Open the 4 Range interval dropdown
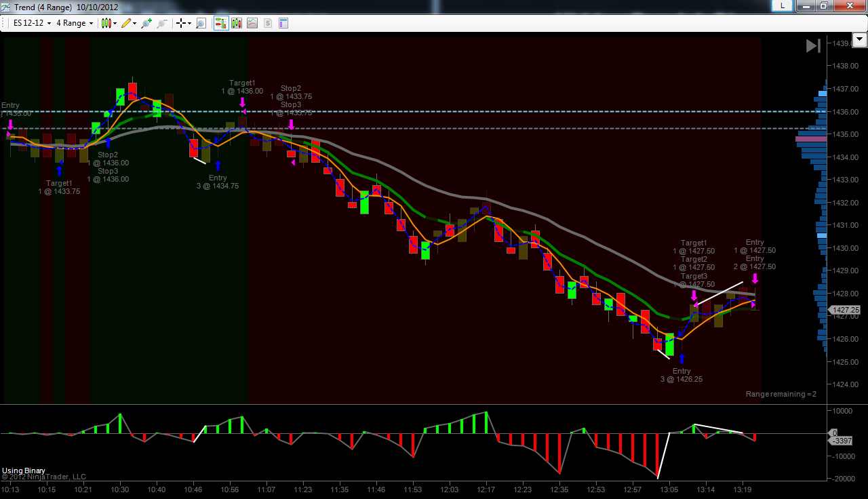 coord(75,23)
